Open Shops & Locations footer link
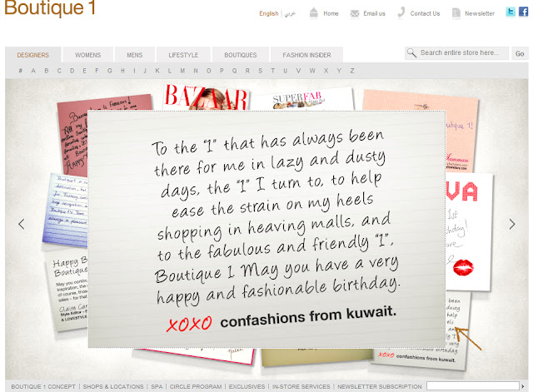 click(113, 386)
